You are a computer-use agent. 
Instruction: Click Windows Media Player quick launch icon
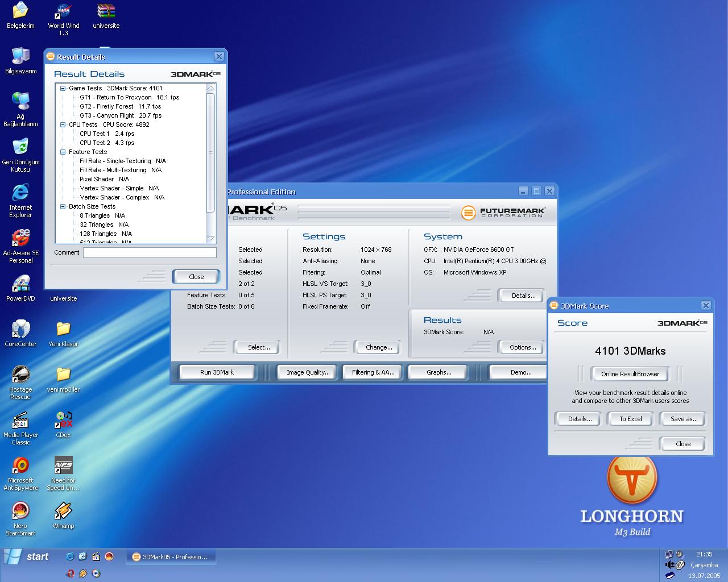click(96, 573)
